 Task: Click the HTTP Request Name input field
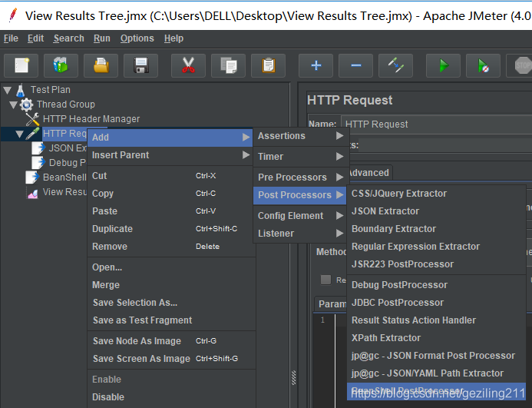pyautogui.click(x=436, y=124)
